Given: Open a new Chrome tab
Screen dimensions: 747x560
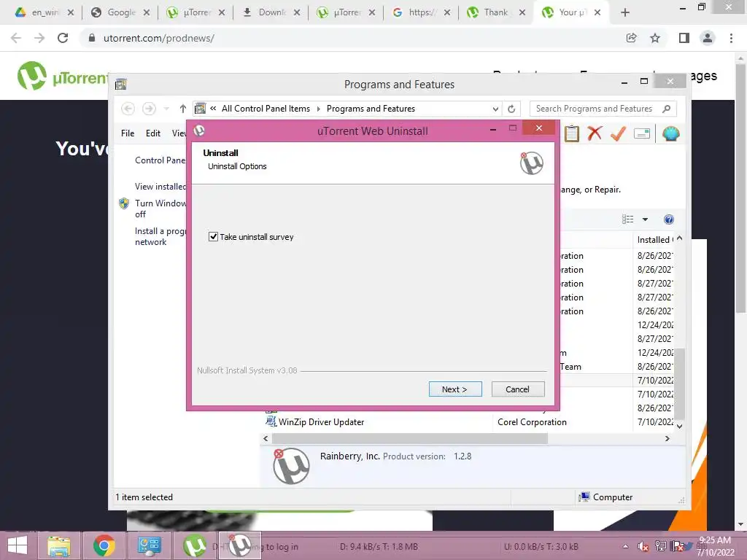Looking at the screenshot, I should pyautogui.click(x=625, y=13).
